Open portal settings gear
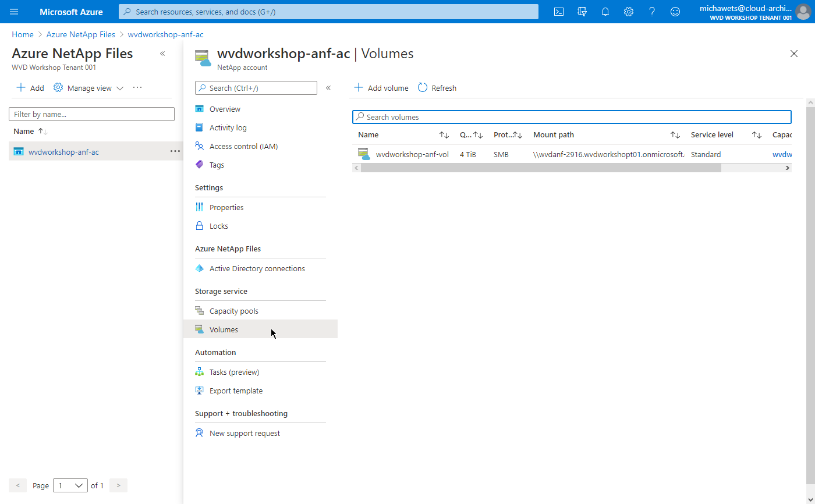 click(629, 12)
